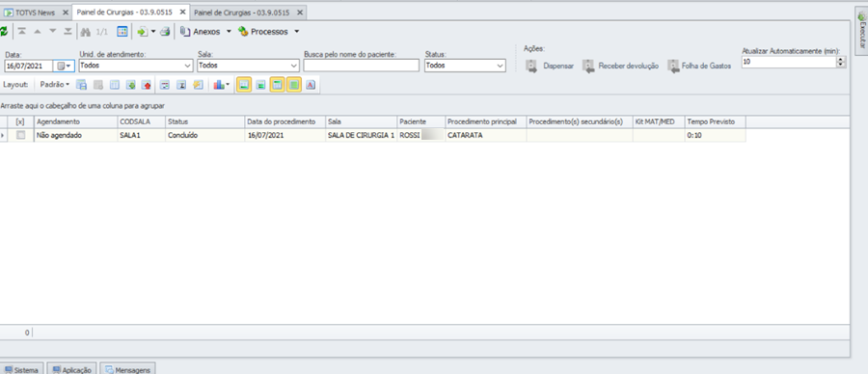Click the column chooser icon
Image resolution: width=868 pixels, height=374 pixels.
(x=114, y=85)
